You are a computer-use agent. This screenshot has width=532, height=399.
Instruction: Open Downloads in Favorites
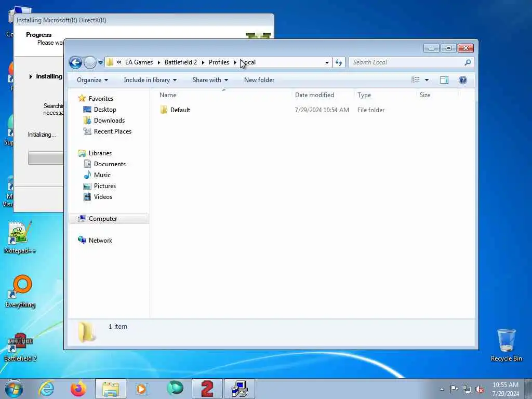click(109, 121)
